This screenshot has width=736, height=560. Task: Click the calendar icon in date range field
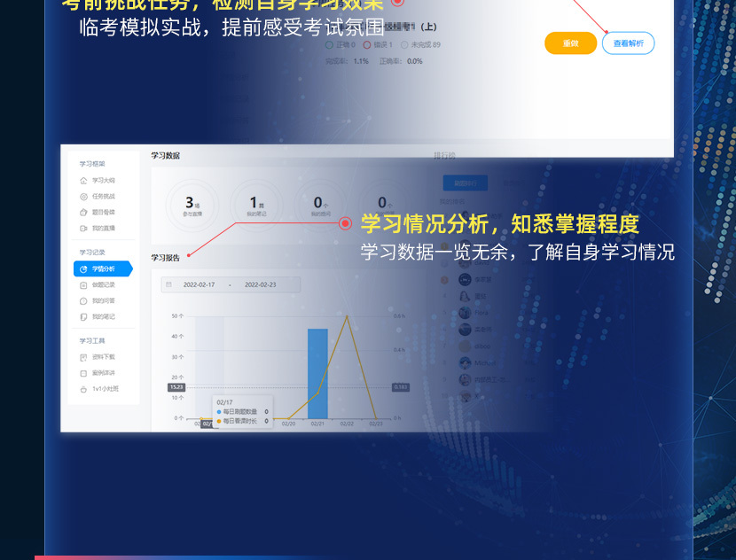169,284
